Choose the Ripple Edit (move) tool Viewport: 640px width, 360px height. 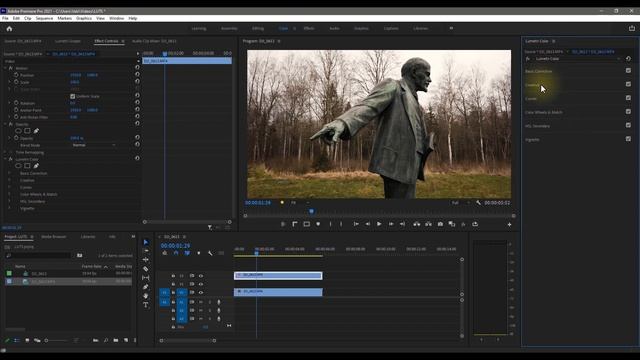(146, 260)
